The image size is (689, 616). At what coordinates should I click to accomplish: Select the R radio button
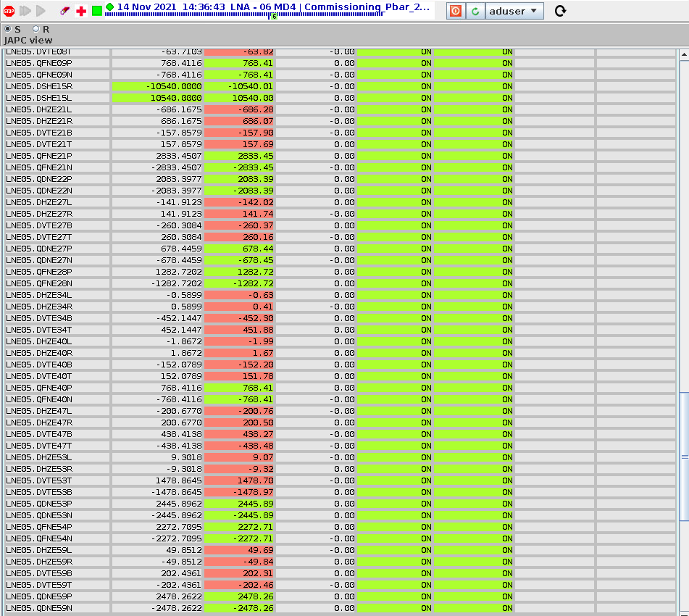click(x=36, y=29)
